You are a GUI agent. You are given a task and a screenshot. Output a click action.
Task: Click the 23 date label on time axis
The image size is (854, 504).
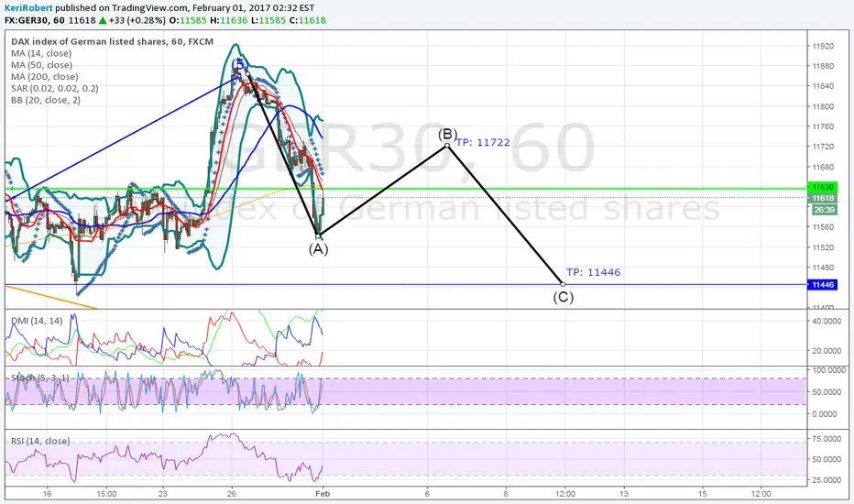[163, 494]
